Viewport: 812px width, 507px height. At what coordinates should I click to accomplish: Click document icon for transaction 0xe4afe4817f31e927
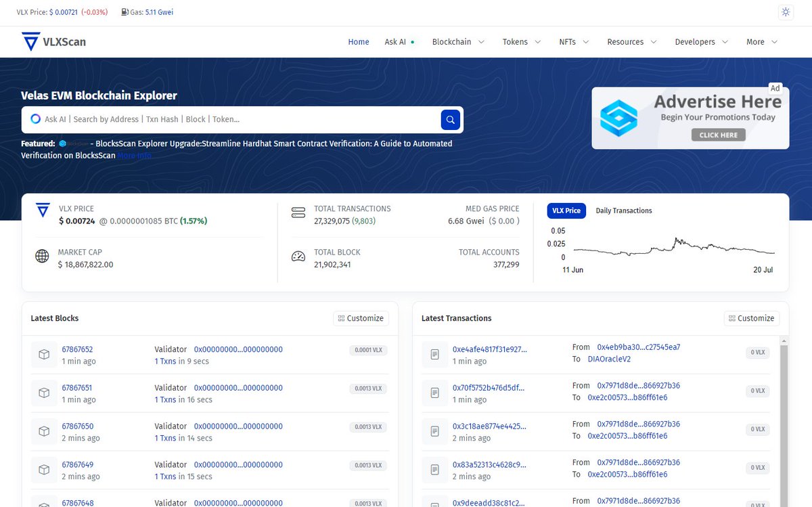(x=435, y=355)
